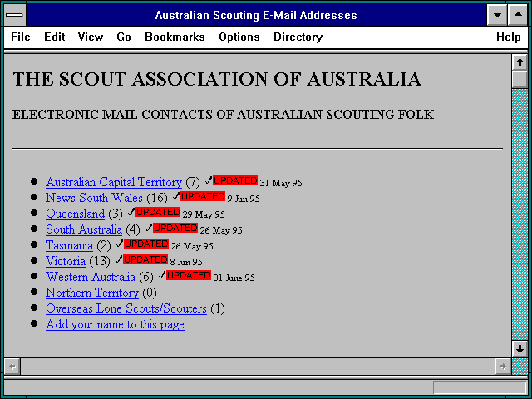Follow the Western Australia link

[91, 277]
